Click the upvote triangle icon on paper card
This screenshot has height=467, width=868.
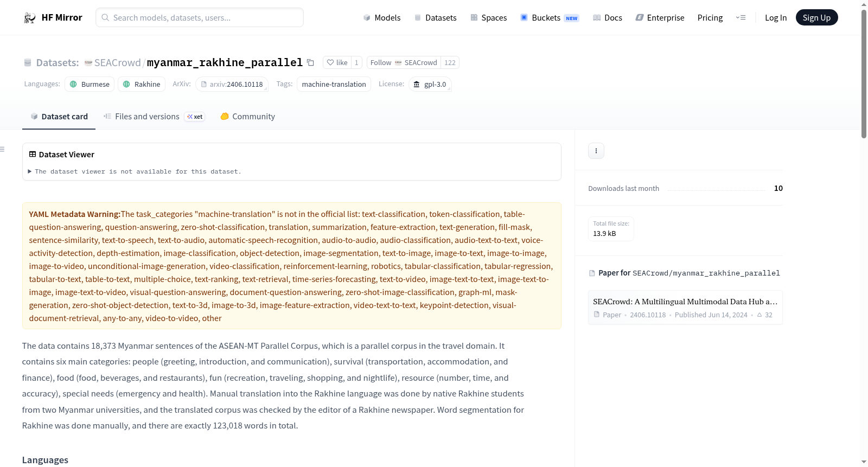759,315
